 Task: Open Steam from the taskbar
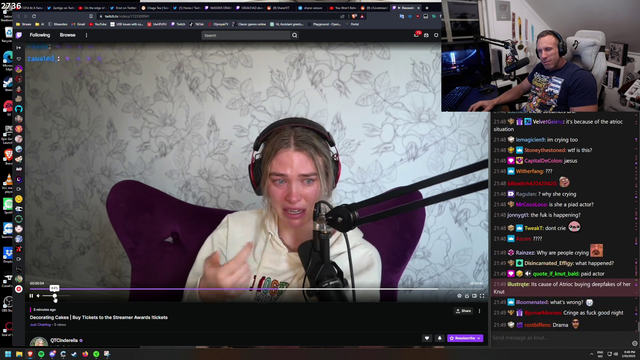point(74,354)
